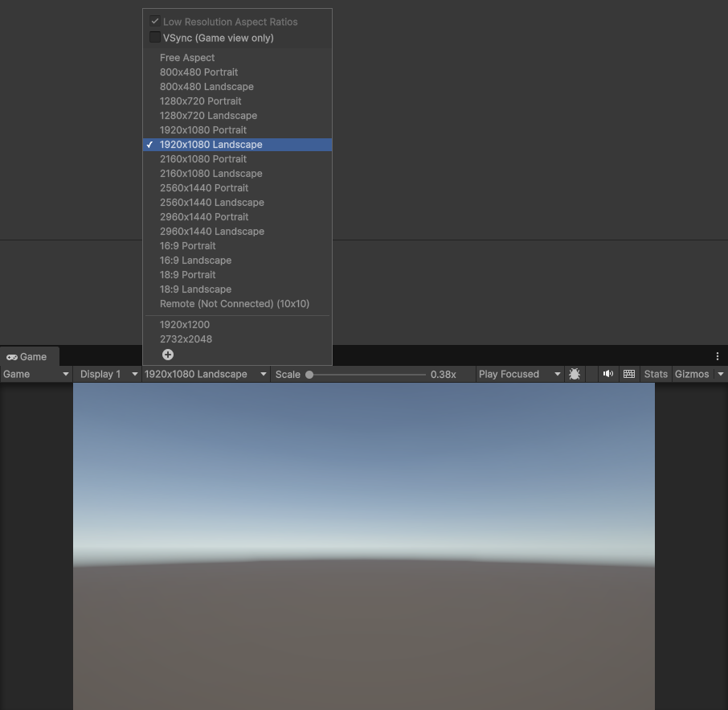Choose 2560x1440 Landscape resolution

(211, 203)
